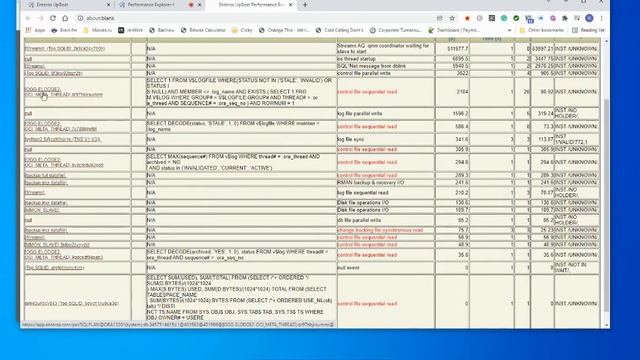The height and width of the screenshot is (360, 640).
Task: Open the BarView bookmark
Action: tap(162, 30)
